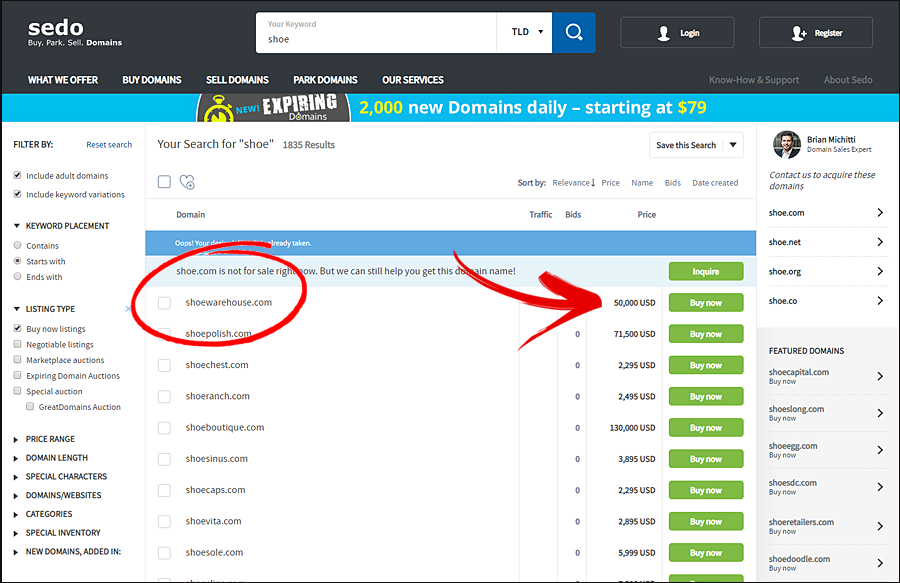Sort results by Price

click(610, 182)
